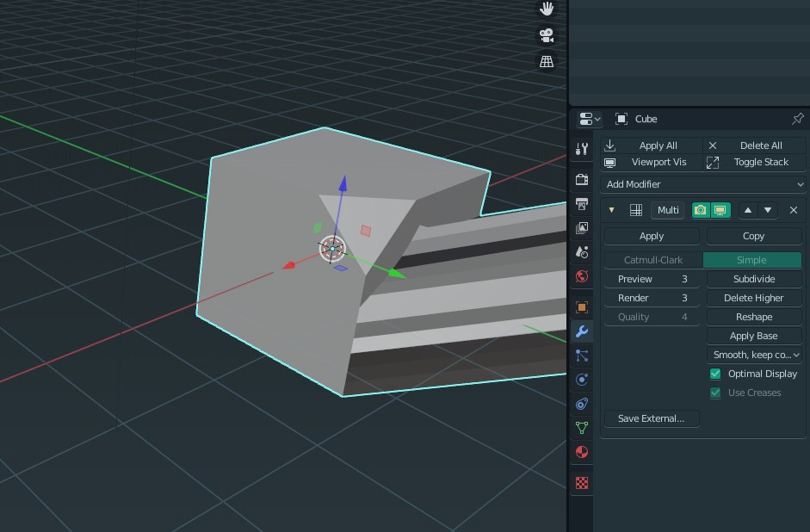810x532 pixels.
Task: Open the World properties globe icon
Action: [x=582, y=276]
